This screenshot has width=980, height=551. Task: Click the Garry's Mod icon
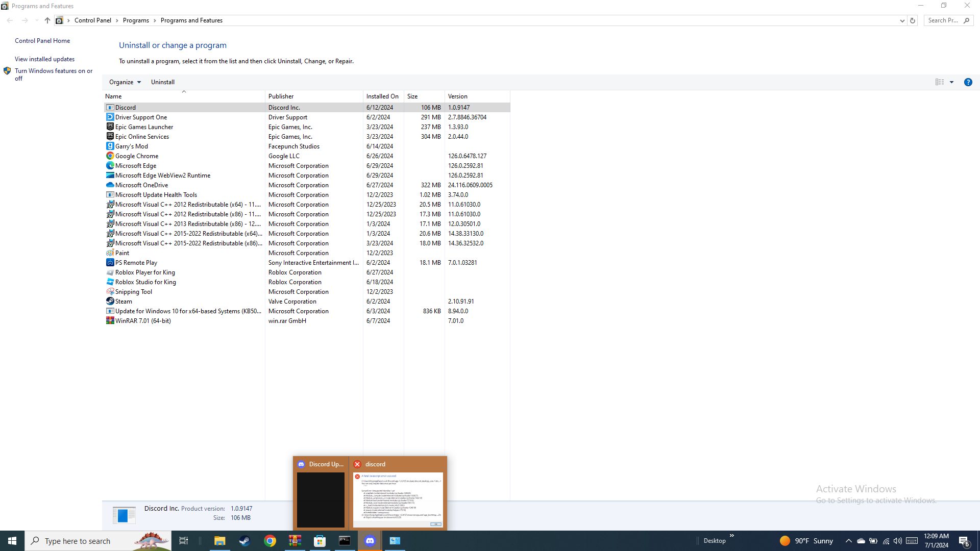tap(110, 146)
